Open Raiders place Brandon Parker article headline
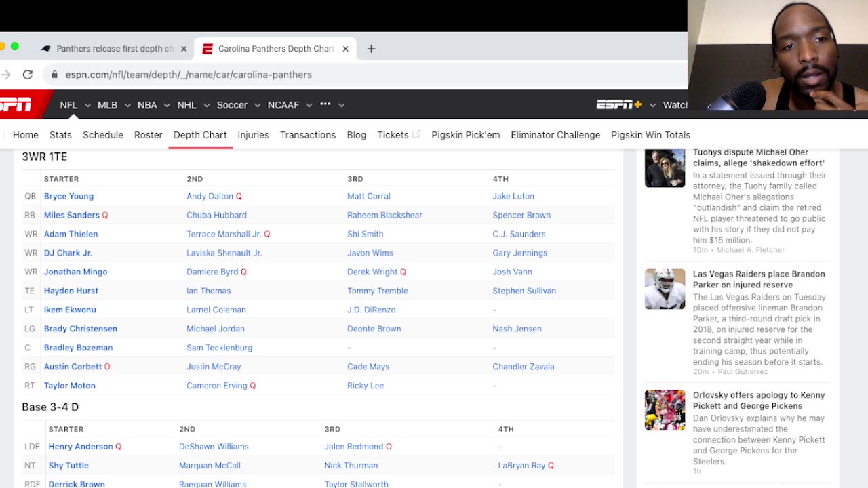This screenshot has width=868, height=488. tap(759, 279)
